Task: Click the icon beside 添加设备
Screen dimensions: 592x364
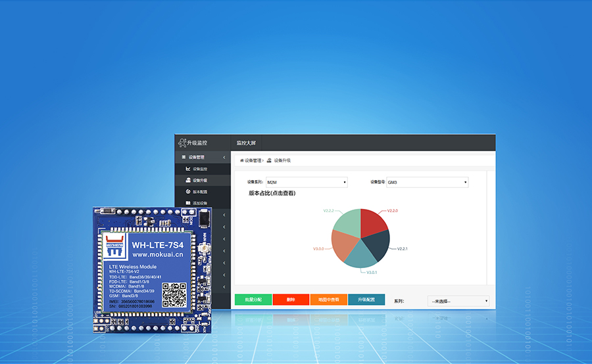Action: 188,203
